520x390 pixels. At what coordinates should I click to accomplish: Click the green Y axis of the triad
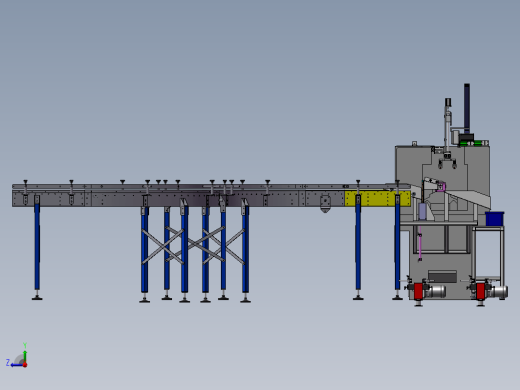click(25, 355)
